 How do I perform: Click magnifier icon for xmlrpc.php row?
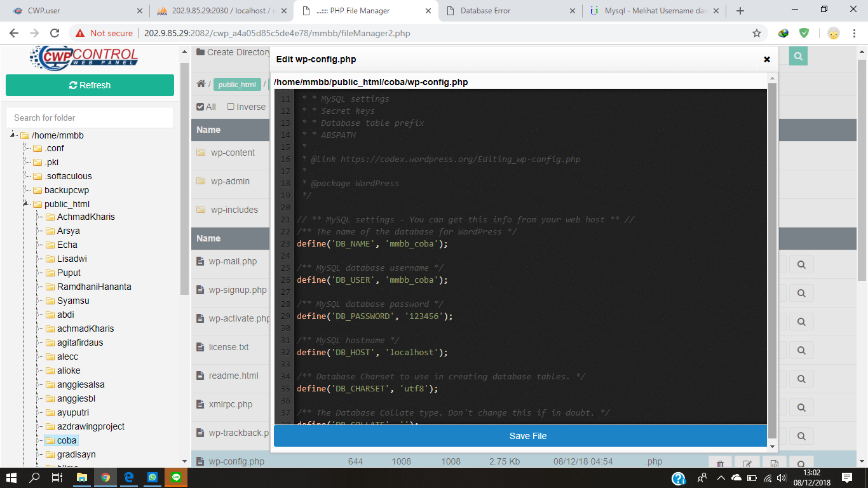point(801,407)
